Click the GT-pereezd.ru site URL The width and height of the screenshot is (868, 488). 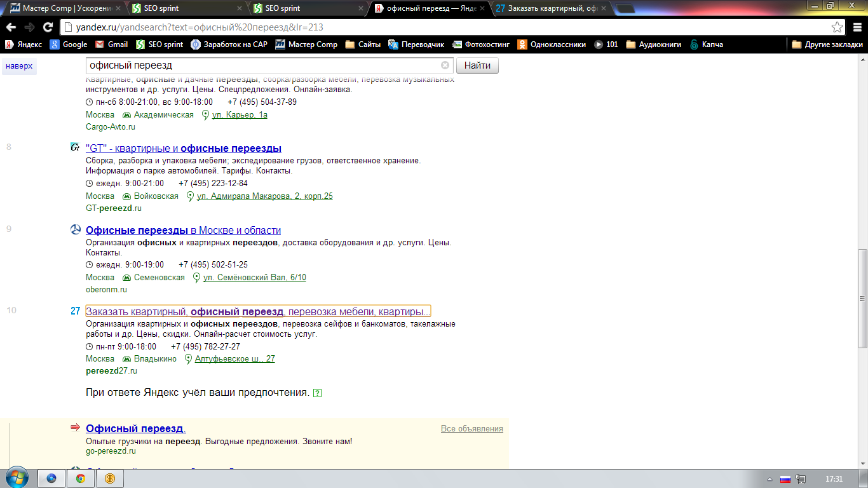click(x=114, y=208)
